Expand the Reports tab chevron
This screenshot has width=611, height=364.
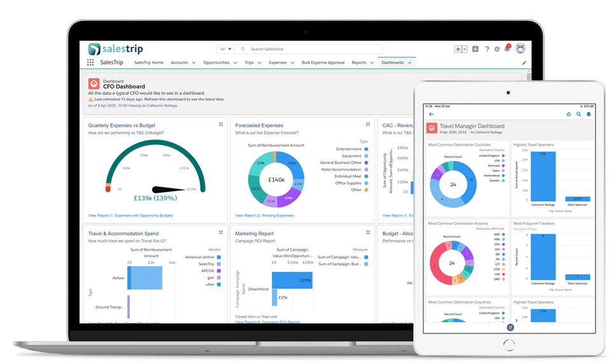tap(372, 63)
